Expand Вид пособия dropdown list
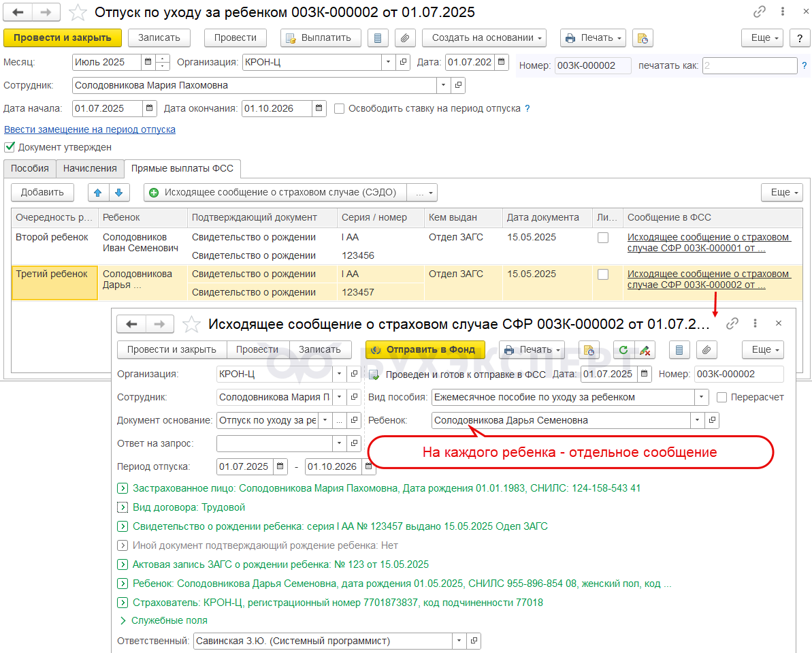Viewport: 812px width, 653px height. pyautogui.click(x=701, y=397)
